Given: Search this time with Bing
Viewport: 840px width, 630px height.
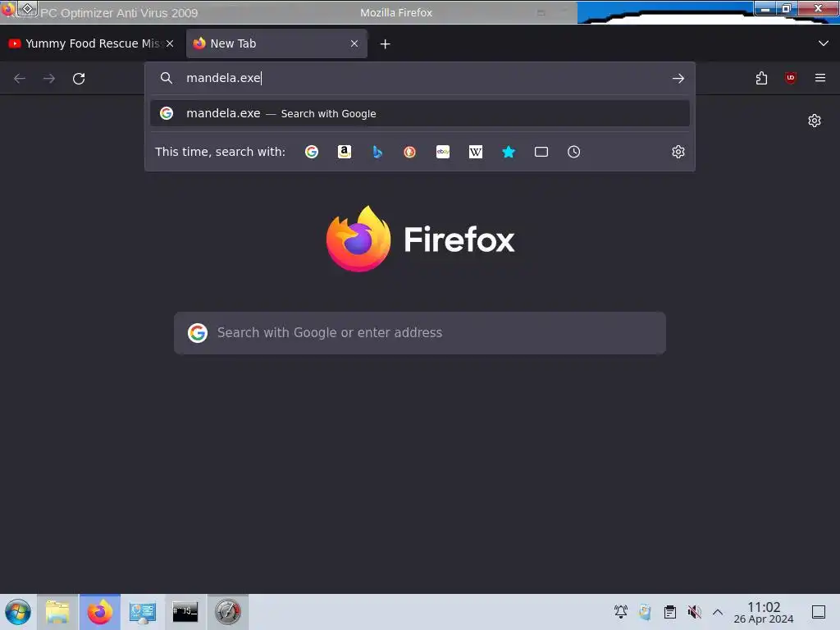Looking at the screenshot, I should pyautogui.click(x=377, y=152).
